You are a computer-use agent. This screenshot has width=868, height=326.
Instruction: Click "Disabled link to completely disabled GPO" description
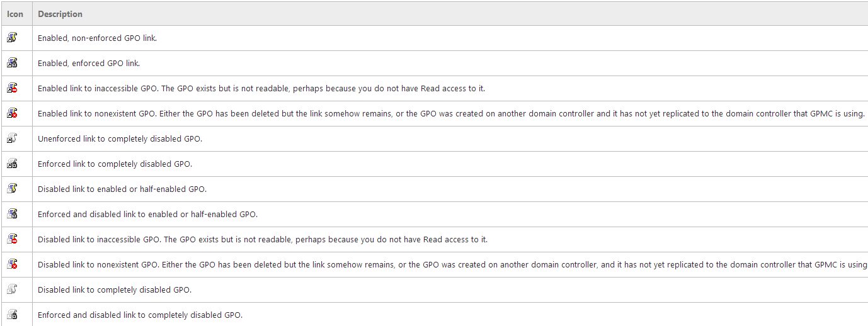tap(115, 290)
